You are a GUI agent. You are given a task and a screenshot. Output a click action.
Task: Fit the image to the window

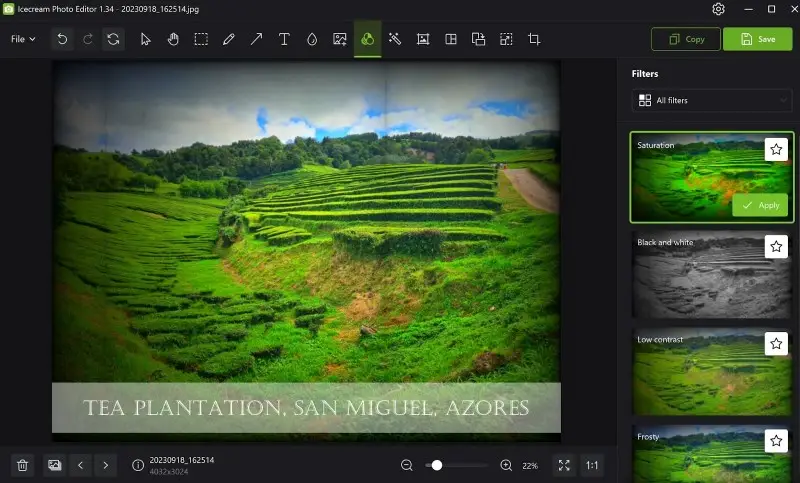point(564,465)
